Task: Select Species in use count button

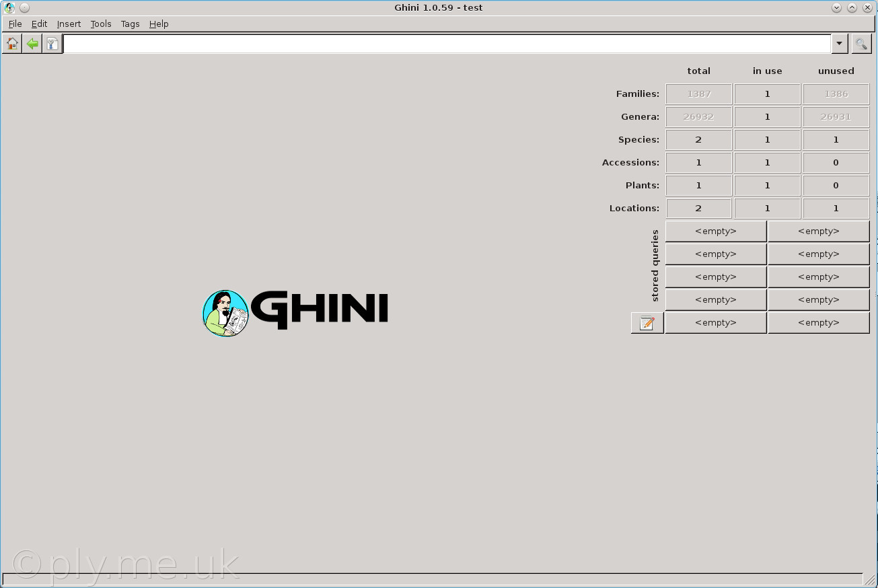Action: (767, 140)
